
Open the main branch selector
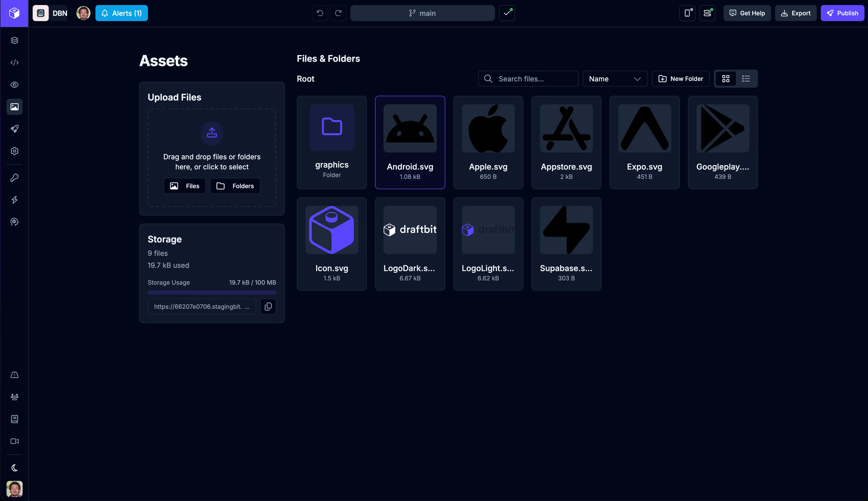(422, 13)
